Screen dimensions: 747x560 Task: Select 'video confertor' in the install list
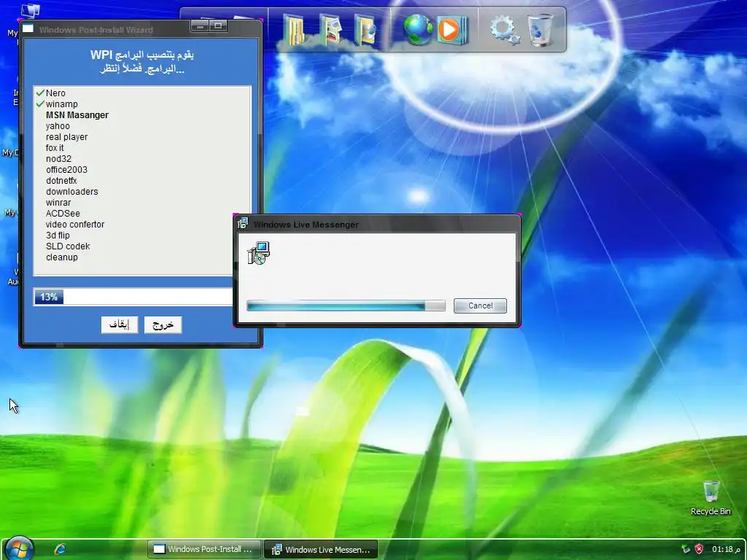[x=75, y=225]
